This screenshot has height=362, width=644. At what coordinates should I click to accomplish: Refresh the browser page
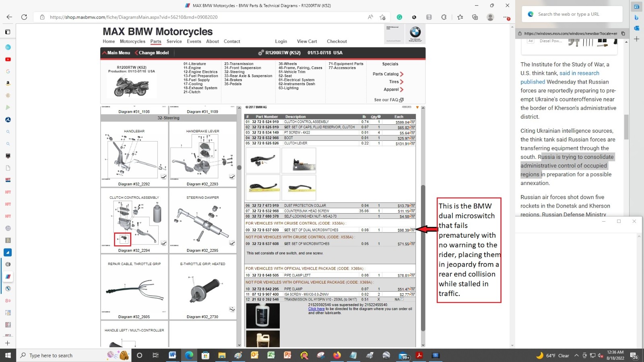coord(24,17)
